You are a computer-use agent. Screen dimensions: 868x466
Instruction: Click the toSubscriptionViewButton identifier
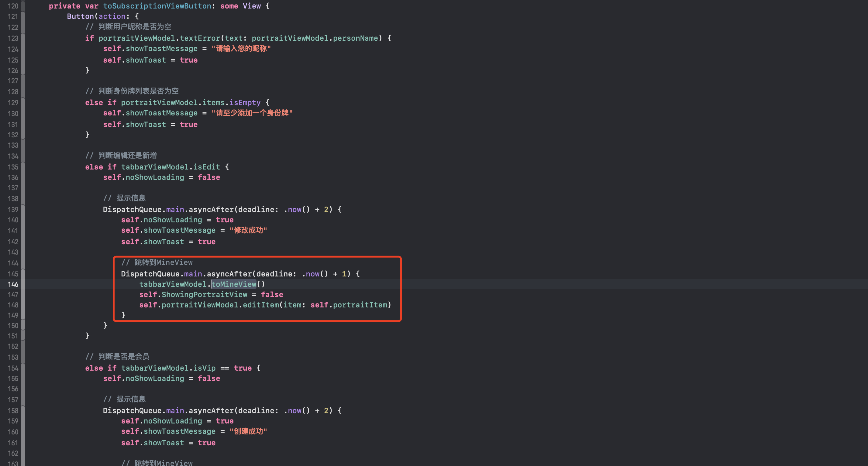point(157,6)
